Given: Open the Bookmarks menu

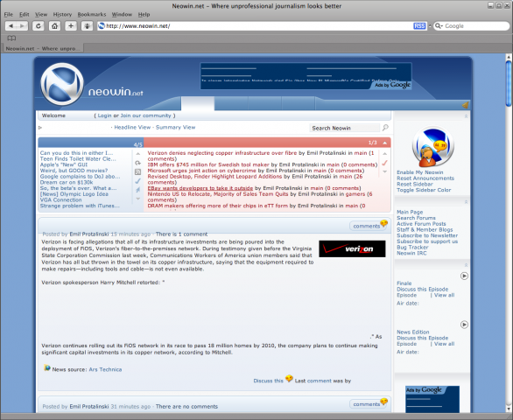Looking at the screenshot, I should 92,14.
